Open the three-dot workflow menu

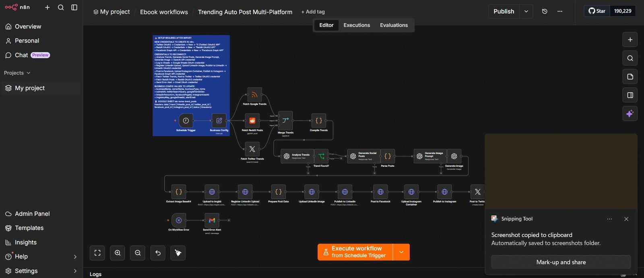(560, 11)
